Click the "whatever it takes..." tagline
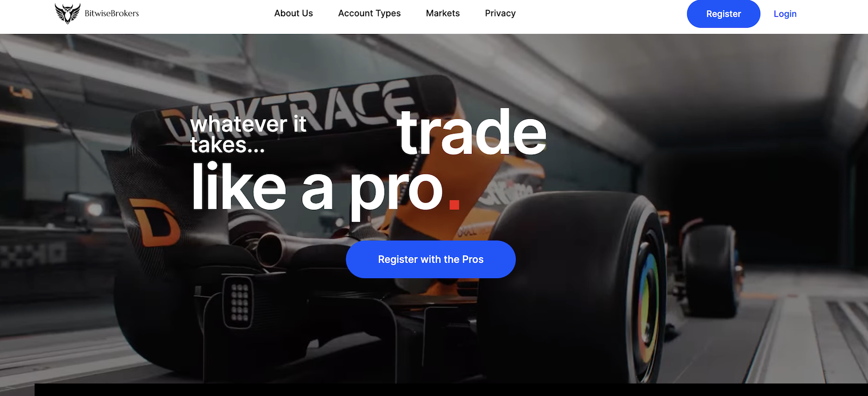The height and width of the screenshot is (396, 868). click(248, 135)
